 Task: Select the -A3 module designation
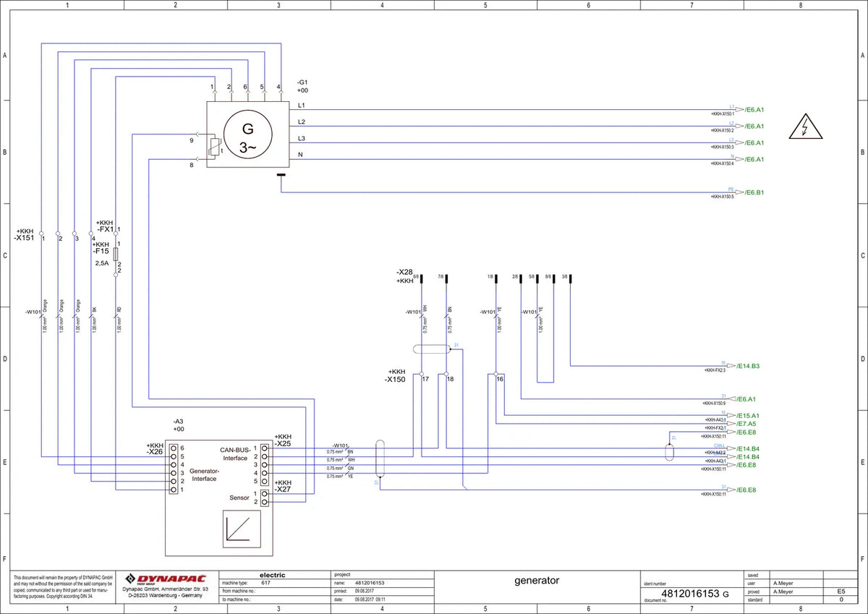point(178,421)
